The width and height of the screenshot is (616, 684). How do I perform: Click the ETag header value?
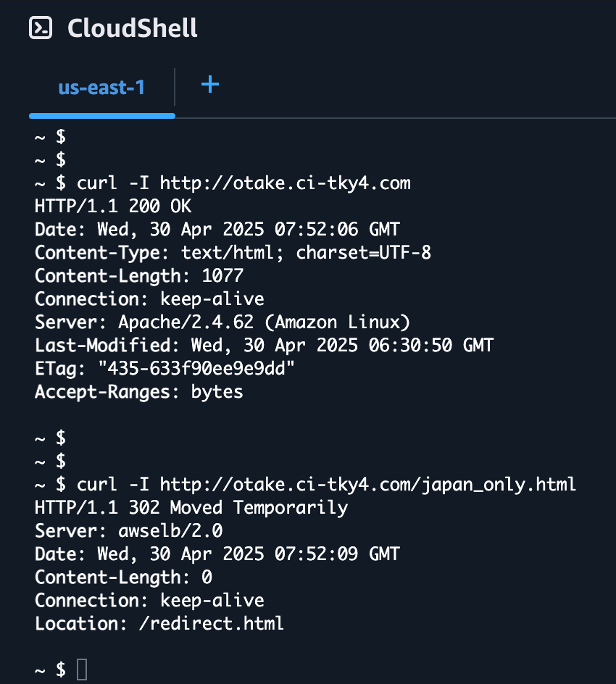tap(196, 369)
